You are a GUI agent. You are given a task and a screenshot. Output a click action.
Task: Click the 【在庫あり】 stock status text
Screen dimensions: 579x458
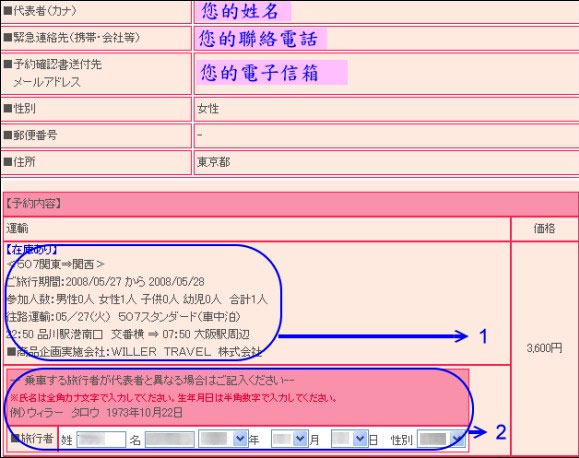pyautogui.click(x=31, y=250)
